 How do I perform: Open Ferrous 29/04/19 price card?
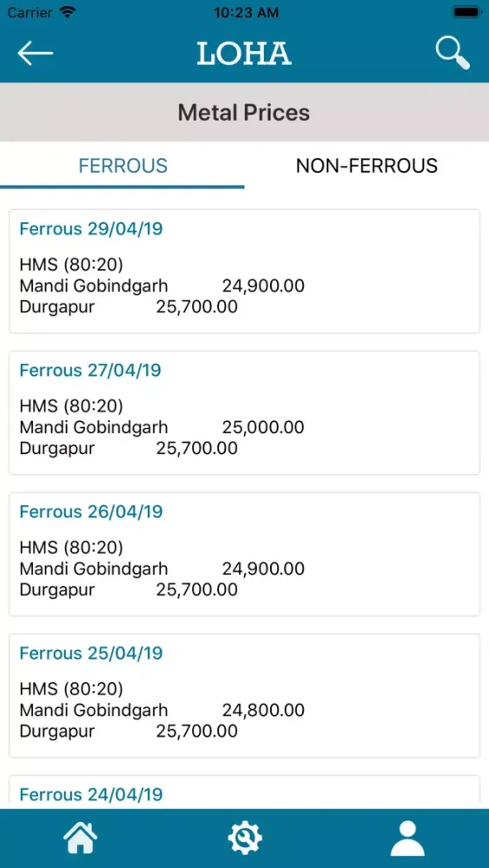point(244,271)
